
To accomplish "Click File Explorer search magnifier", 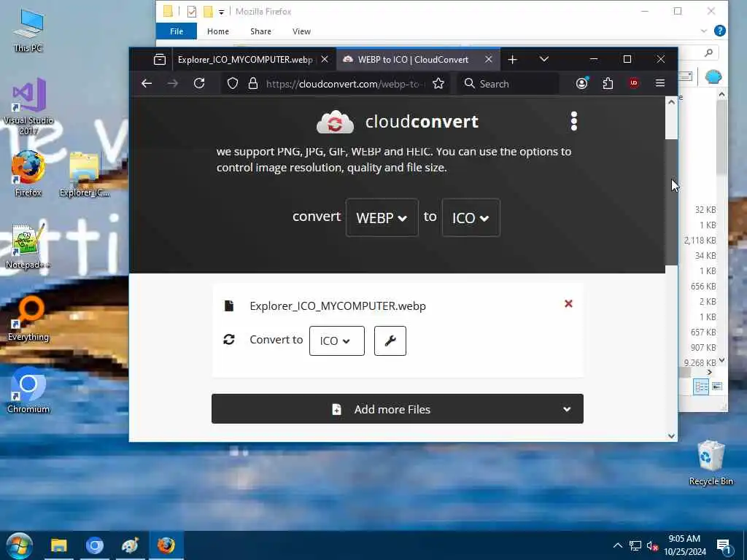I will [709, 52].
